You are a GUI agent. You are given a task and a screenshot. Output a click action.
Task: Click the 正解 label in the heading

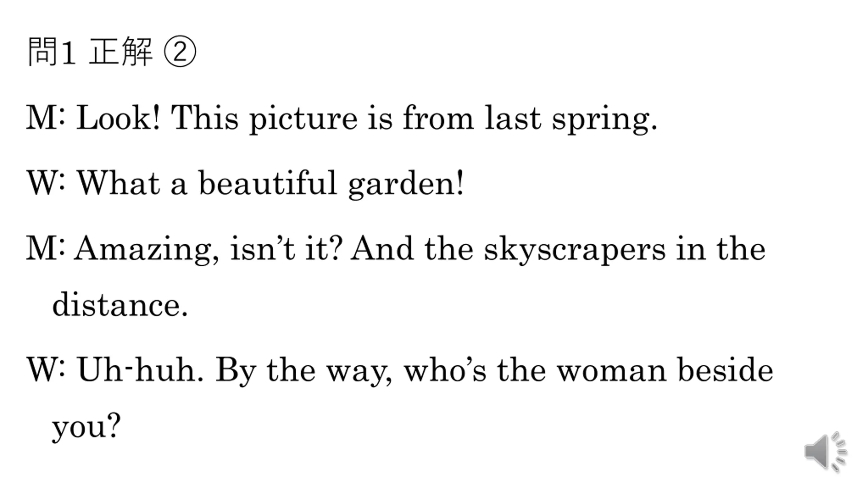pyautogui.click(x=120, y=52)
